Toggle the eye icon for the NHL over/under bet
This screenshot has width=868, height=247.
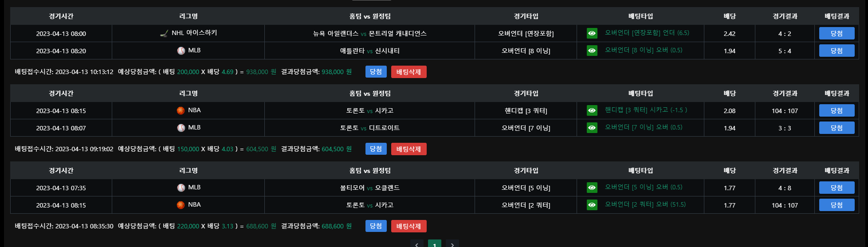[592, 33]
